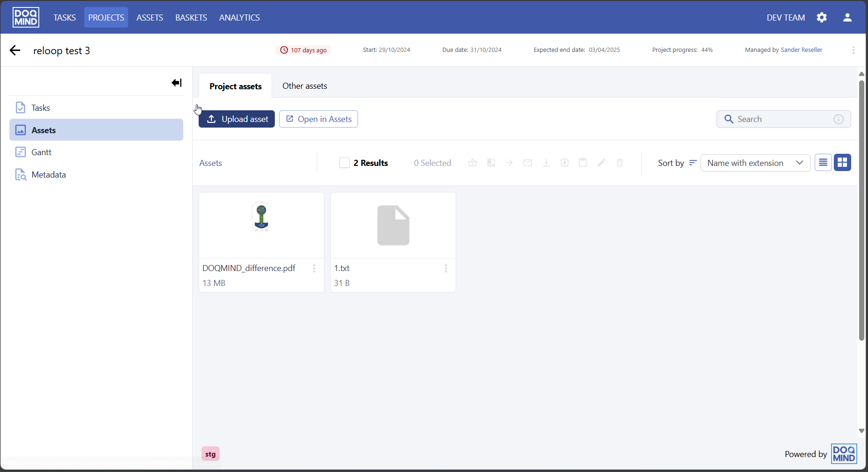Open Sander Reseller manager link
Image resolution: width=868 pixels, height=472 pixels.
coord(801,50)
